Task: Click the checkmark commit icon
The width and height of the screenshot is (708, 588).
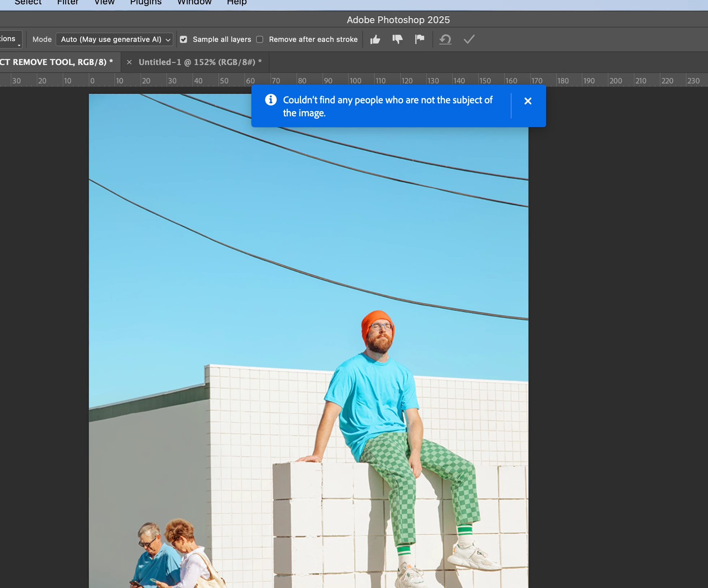Action: (x=469, y=39)
